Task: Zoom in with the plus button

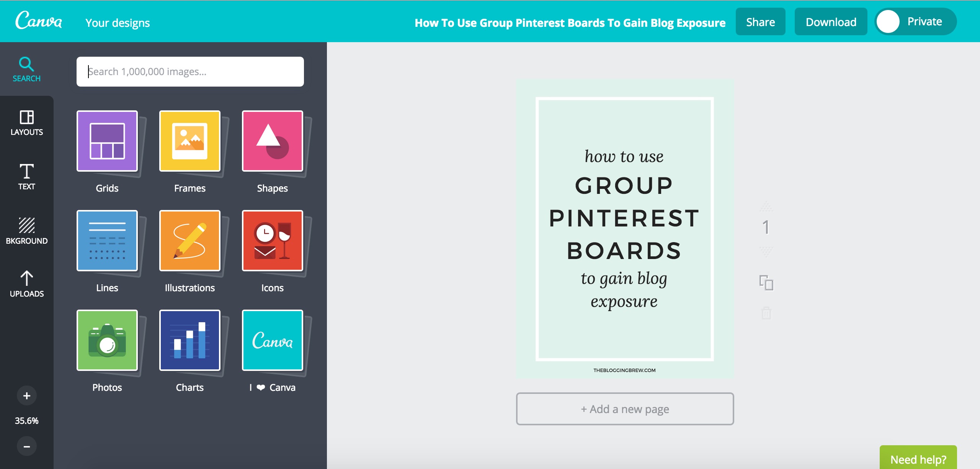Action: (x=27, y=396)
